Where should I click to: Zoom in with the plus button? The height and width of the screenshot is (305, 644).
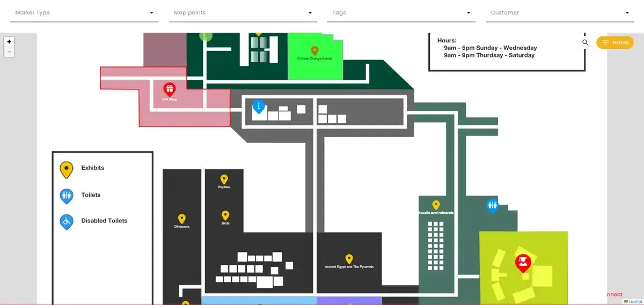coord(9,42)
